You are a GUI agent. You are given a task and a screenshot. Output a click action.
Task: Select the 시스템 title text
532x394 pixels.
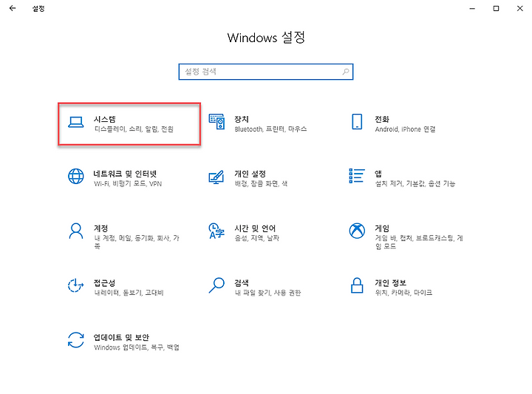tap(105, 119)
